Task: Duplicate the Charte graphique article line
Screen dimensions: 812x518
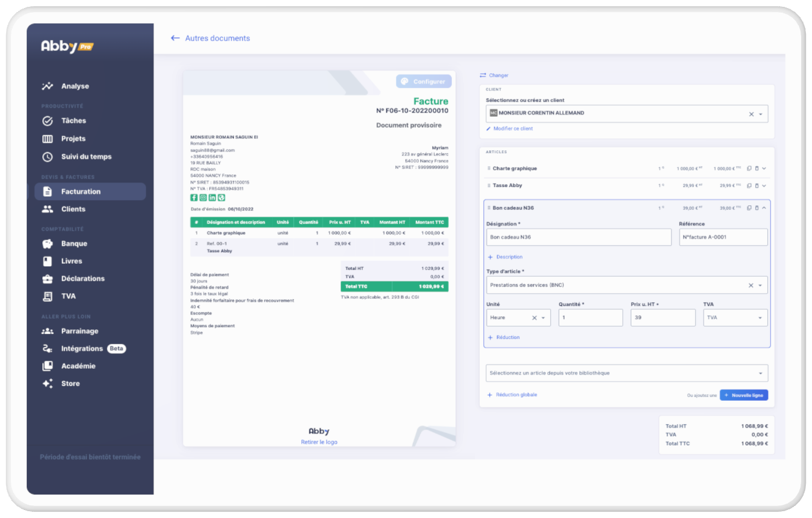Action: pos(749,169)
